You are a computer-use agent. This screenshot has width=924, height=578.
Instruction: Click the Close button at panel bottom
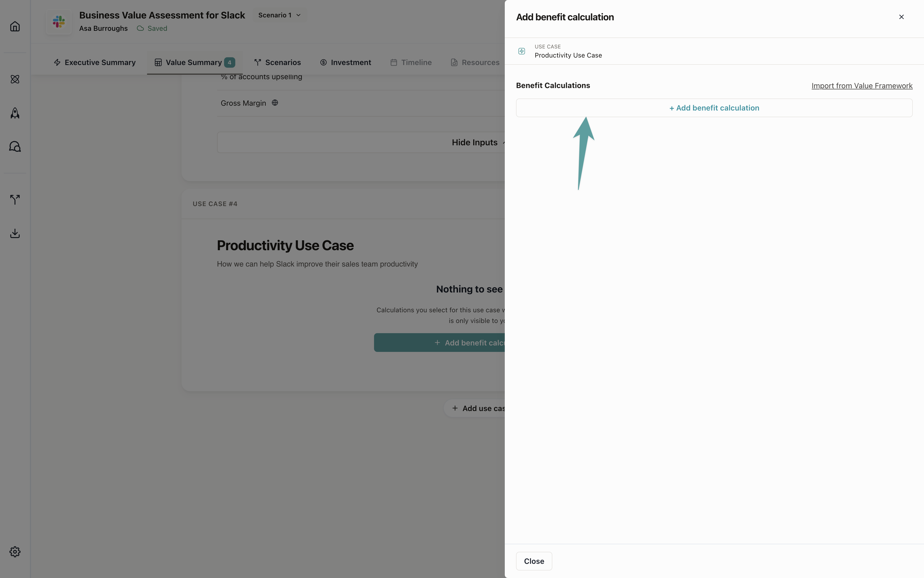(x=534, y=561)
